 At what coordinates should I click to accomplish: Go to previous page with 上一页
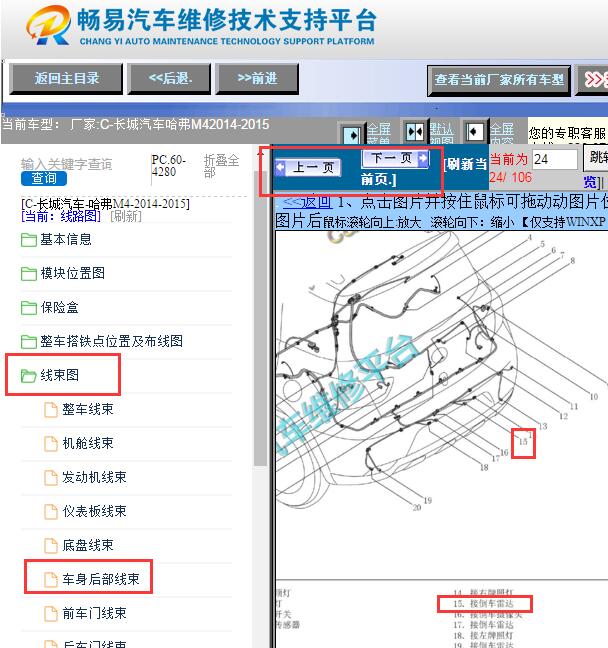coord(308,168)
